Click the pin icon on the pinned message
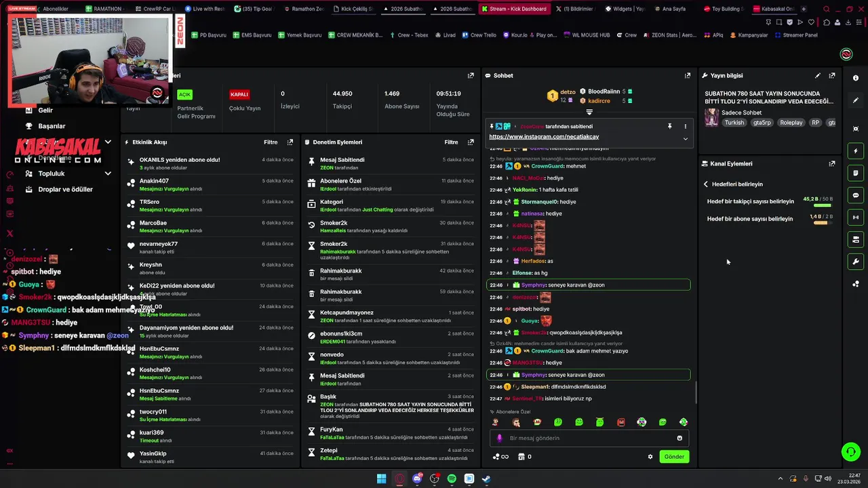Screen dimensions: 868x488 click(669, 126)
